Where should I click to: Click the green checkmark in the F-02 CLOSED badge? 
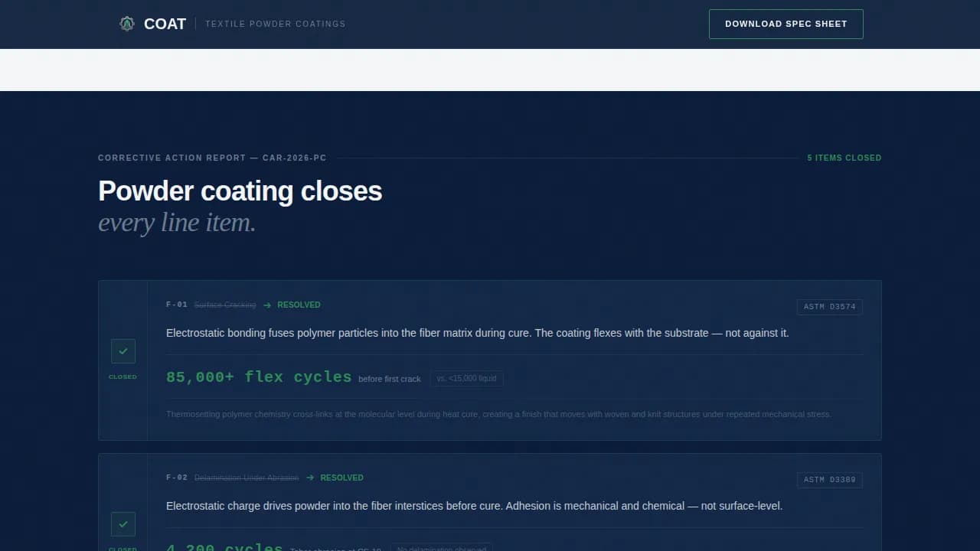click(122, 524)
